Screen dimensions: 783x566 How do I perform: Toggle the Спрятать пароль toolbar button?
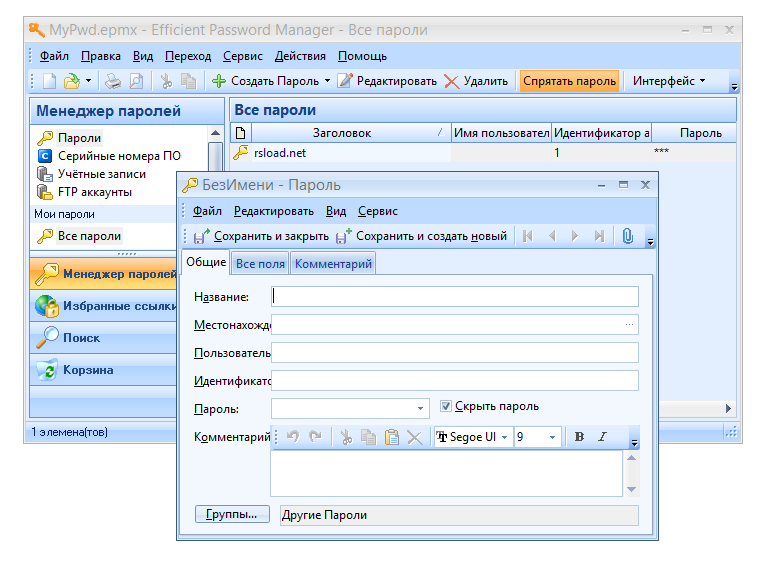(x=569, y=81)
